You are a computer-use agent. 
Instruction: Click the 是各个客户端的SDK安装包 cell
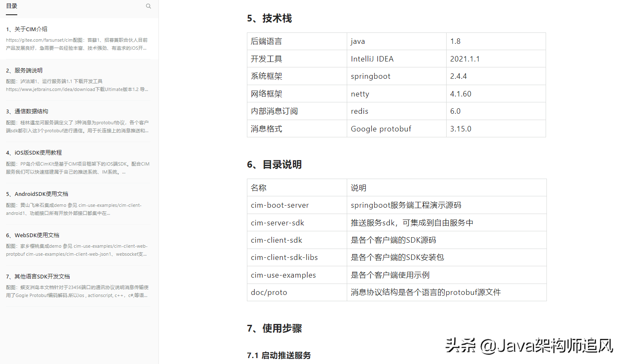point(447,257)
